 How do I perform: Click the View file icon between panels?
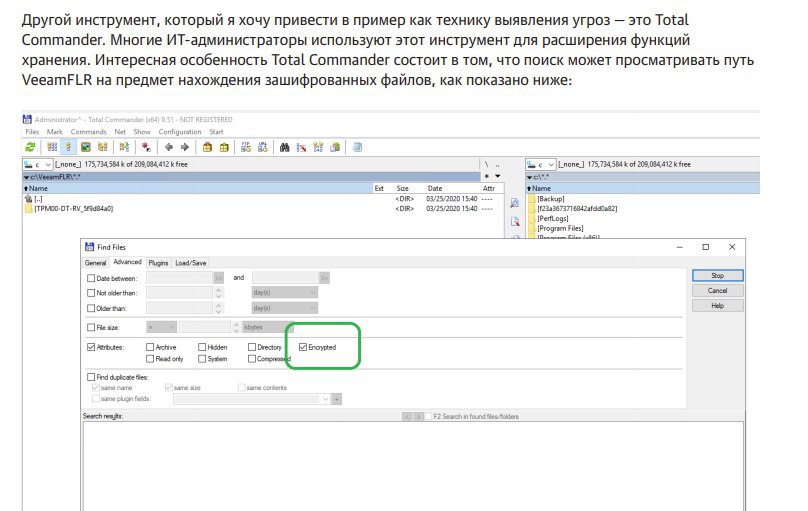coord(514,203)
